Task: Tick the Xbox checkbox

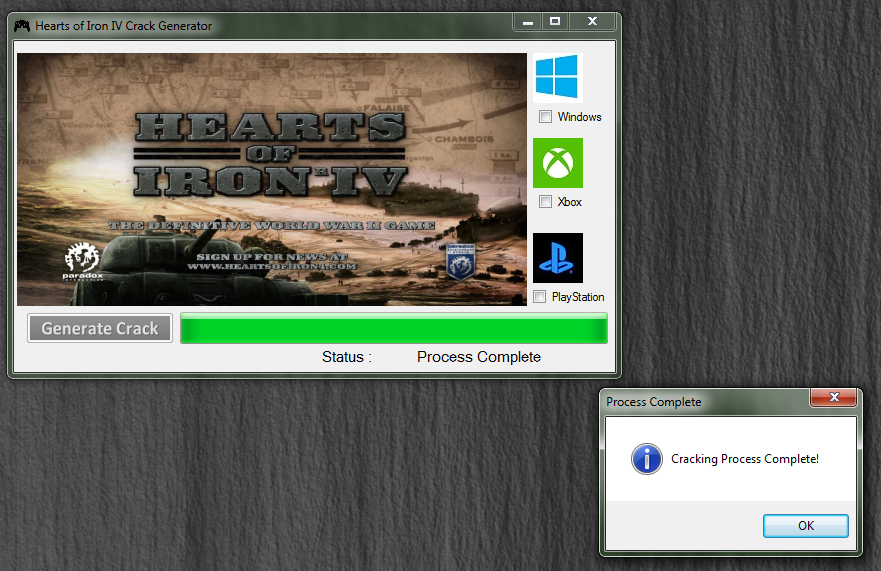Action: [x=545, y=202]
